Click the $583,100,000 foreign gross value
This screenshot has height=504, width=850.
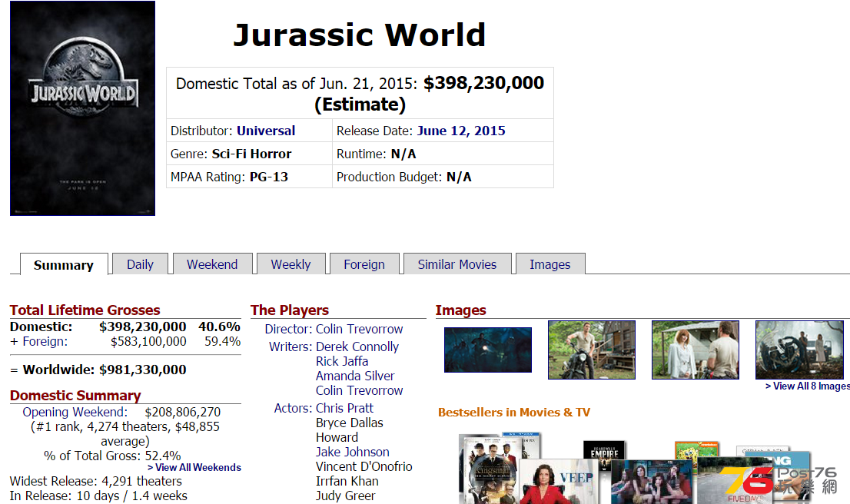[x=148, y=341]
